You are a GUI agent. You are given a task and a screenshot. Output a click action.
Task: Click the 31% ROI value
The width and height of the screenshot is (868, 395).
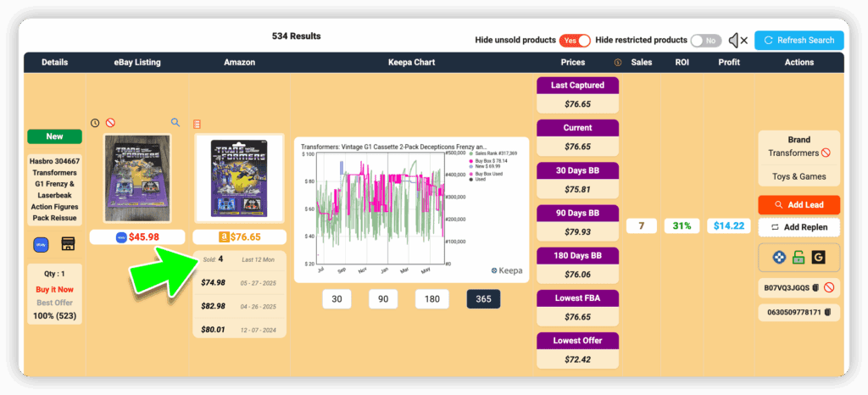pyautogui.click(x=682, y=225)
